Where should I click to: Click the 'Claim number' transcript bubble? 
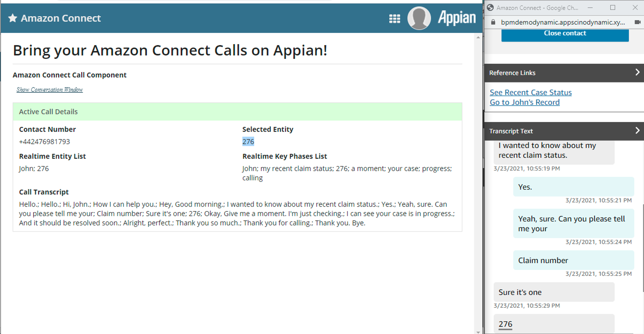574,260
